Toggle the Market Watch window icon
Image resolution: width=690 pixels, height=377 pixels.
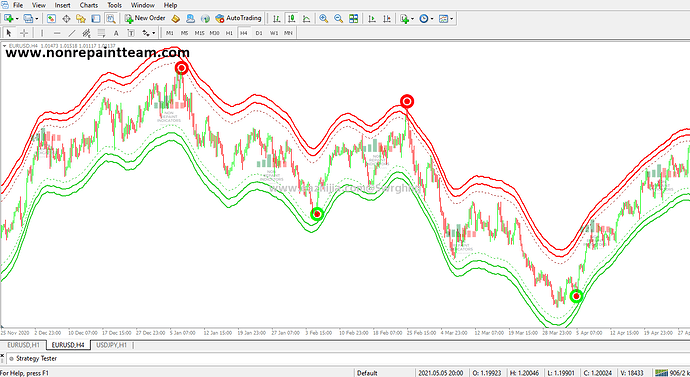click(51, 18)
